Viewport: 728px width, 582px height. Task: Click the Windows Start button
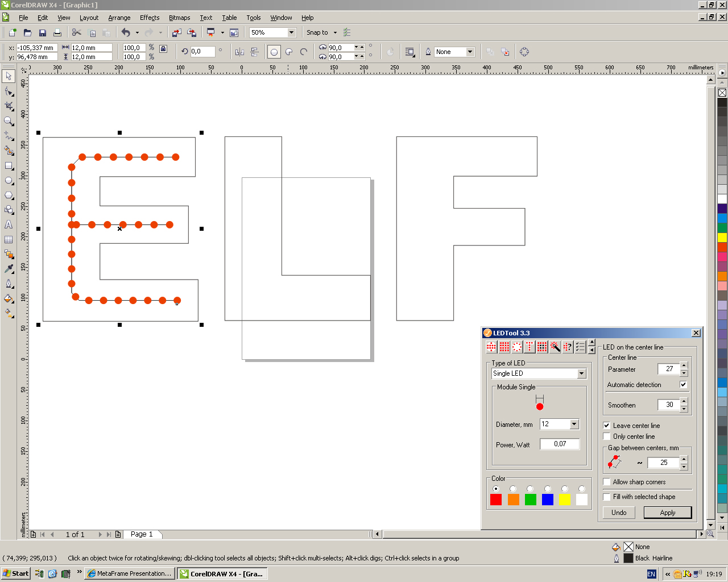click(16, 573)
